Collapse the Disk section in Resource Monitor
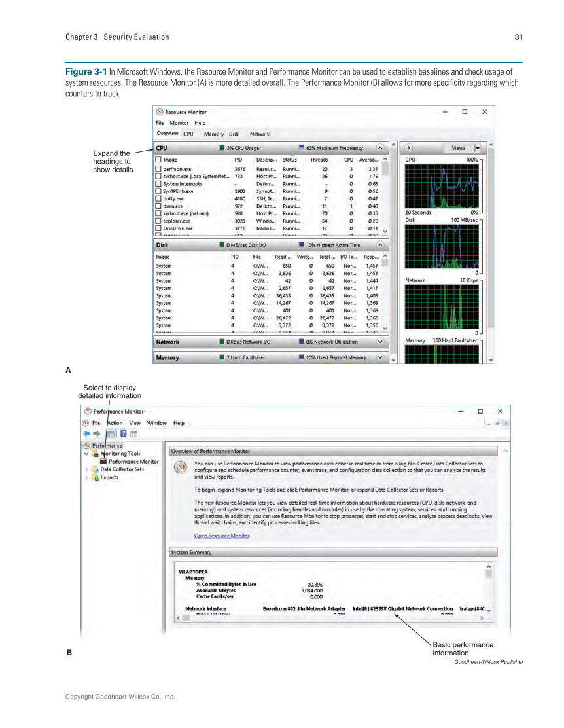564x728 pixels. click(380, 244)
